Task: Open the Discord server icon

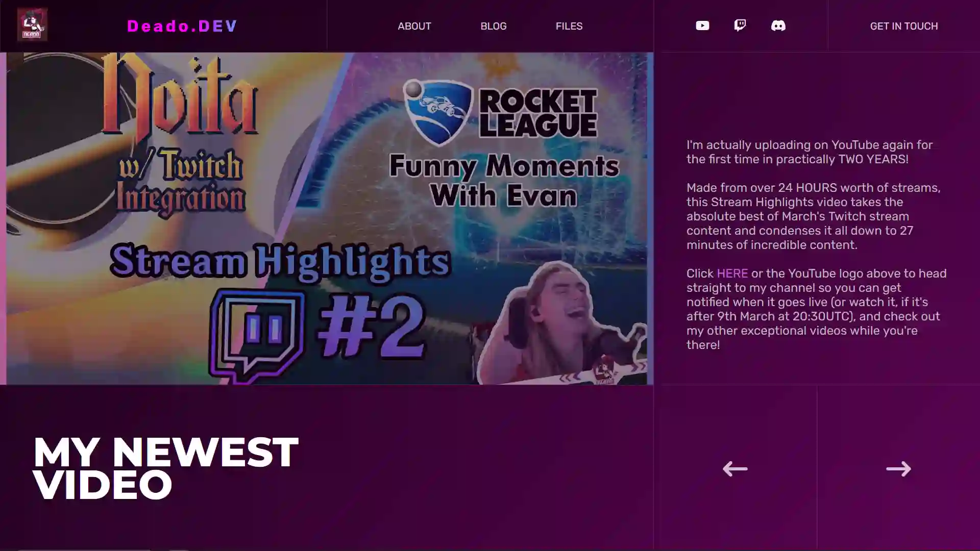Action: point(778,26)
